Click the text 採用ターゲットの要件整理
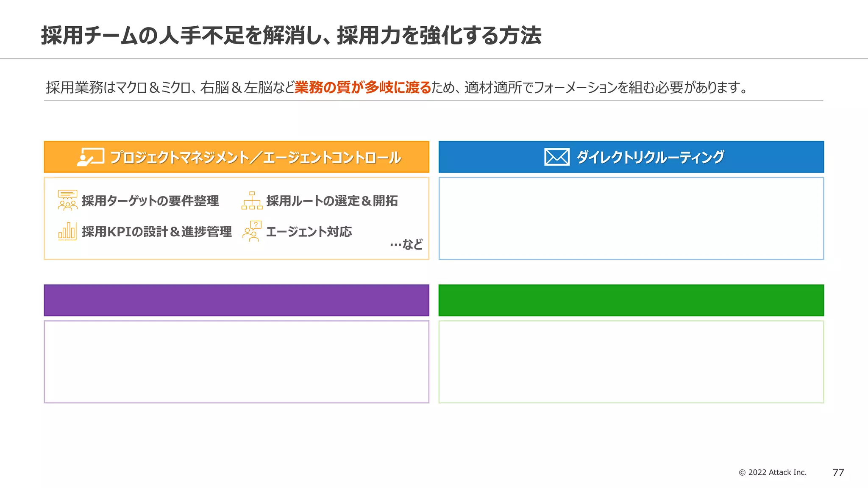Screen dimensions: 868x488 [x=150, y=201]
